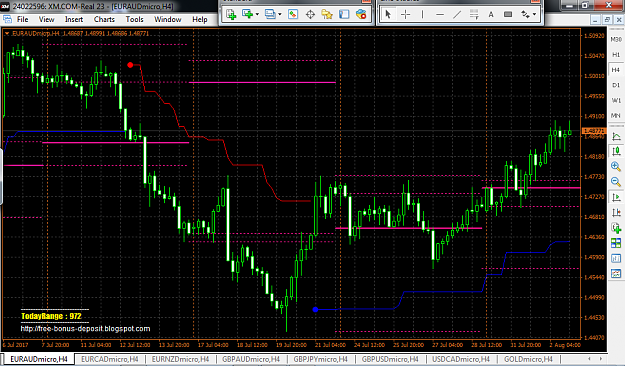Open chart templates icon in side toolbar
The height and width of the screenshot is (366, 625).
pyautogui.click(x=616, y=274)
